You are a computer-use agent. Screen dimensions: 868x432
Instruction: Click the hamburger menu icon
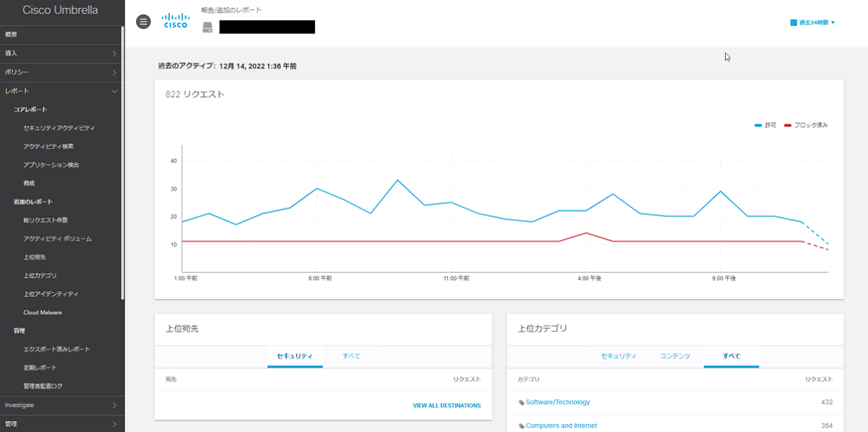[143, 22]
